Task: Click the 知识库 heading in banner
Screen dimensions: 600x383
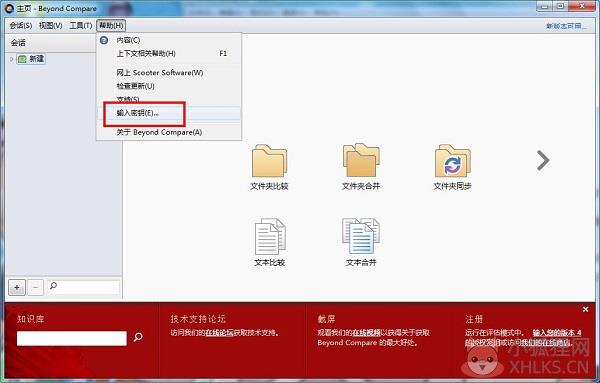Action: point(31,319)
